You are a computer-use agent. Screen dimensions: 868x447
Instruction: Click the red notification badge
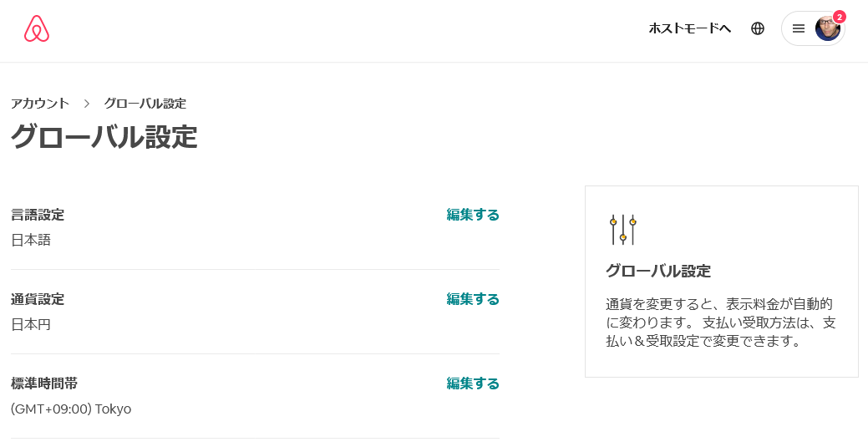click(x=840, y=17)
